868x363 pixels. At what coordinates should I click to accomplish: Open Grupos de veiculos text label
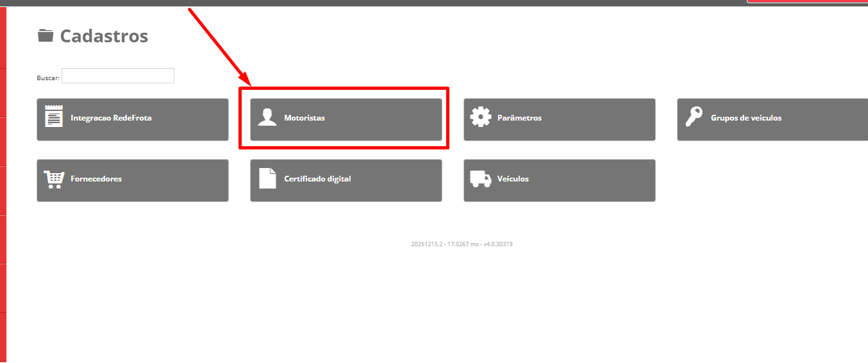746,118
